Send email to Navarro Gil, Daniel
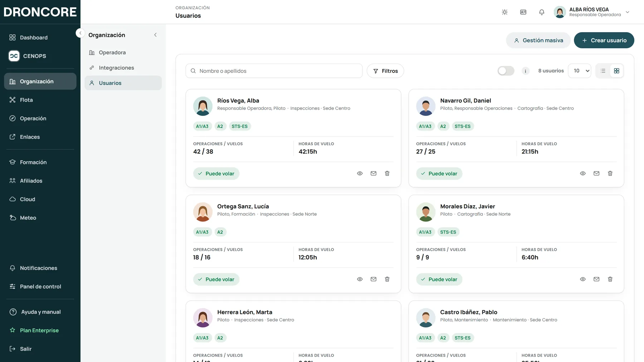The height and width of the screenshot is (362, 644). pyautogui.click(x=596, y=173)
